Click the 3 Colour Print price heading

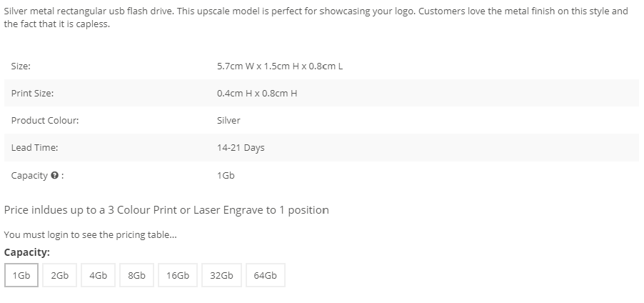point(166,210)
